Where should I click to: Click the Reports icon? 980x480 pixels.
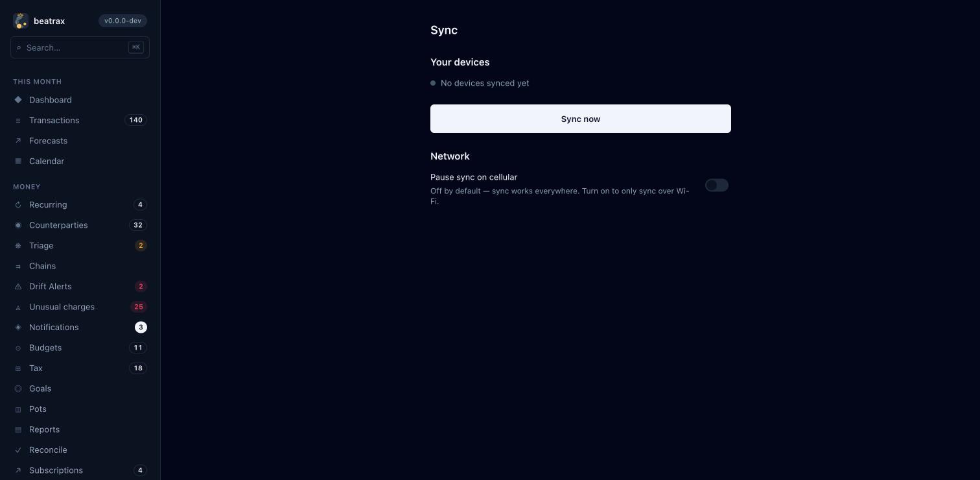tap(18, 429)
